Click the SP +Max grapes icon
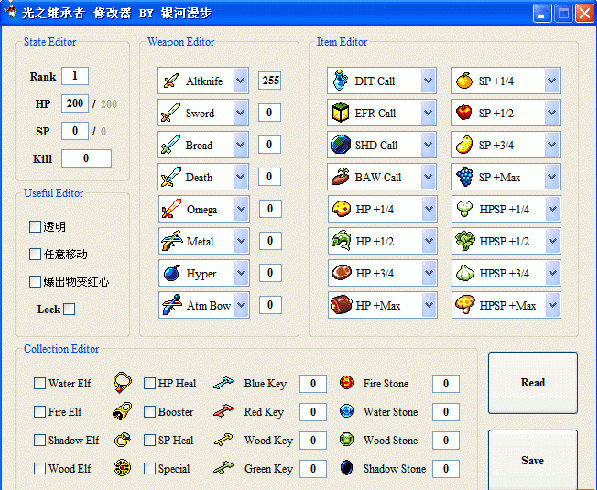 pyautogui.click(x=465, y=177)
